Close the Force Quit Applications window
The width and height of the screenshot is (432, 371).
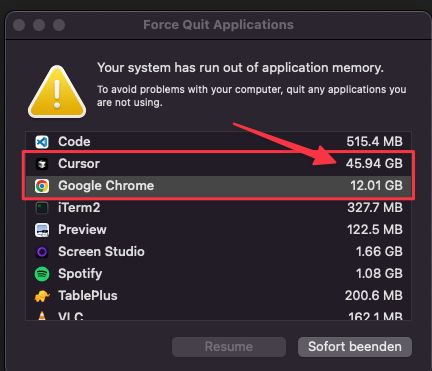click(19, 25)
